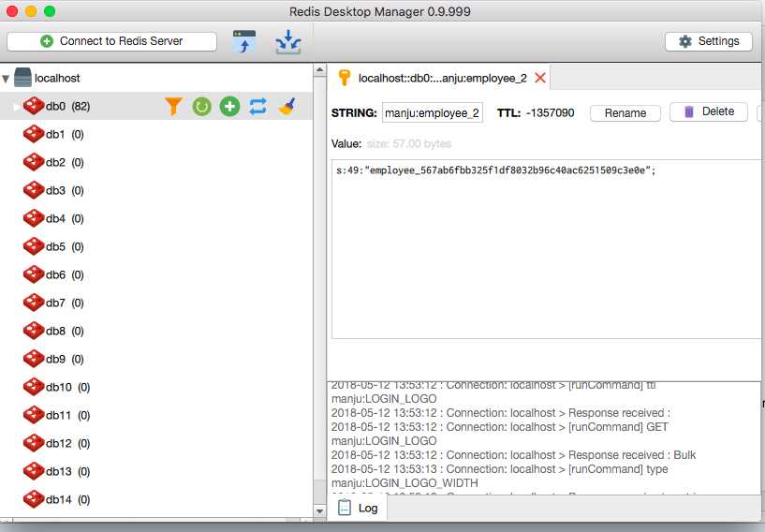Click inside the value text area
The width and height of the screenshot is (765, 532).
coord(546,249)
